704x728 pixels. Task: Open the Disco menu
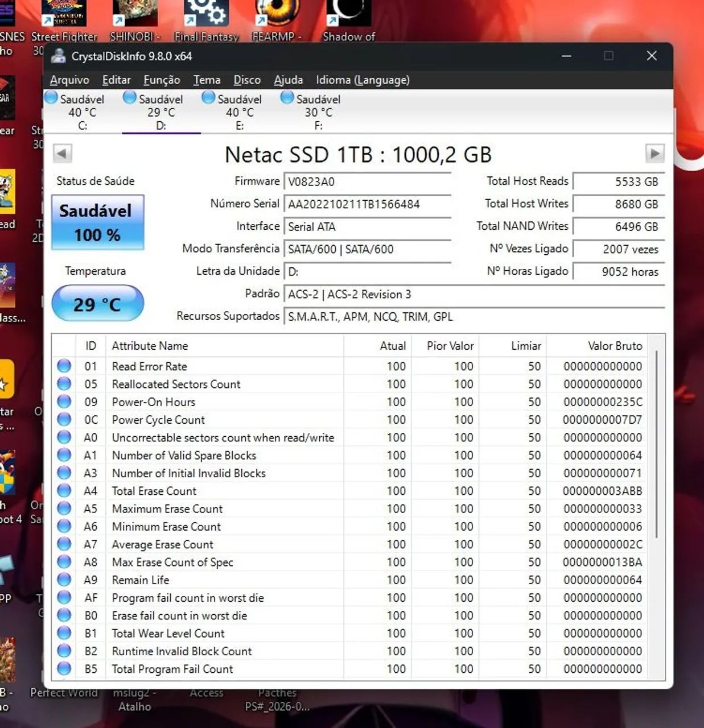[247, 80]
